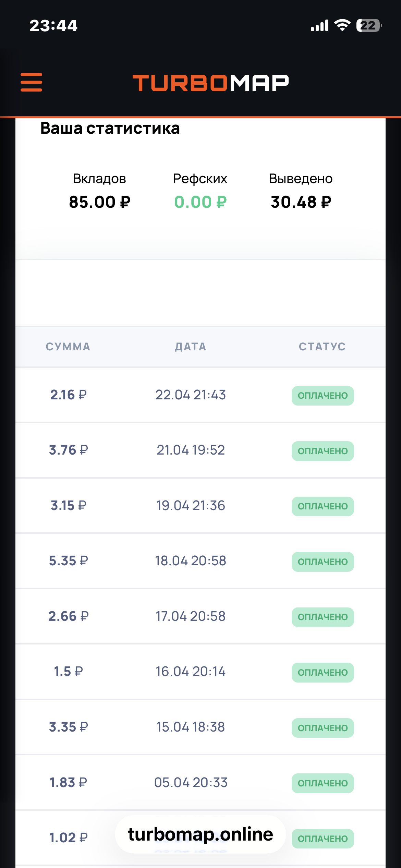Tap the TURBOMAP logo
The width and height of the screenshot is (401, 868).
click(x=211, y=83)
